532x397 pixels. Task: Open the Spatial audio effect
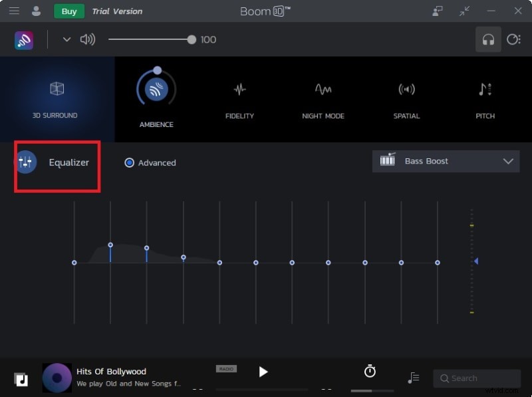click(x=406, y=89)
